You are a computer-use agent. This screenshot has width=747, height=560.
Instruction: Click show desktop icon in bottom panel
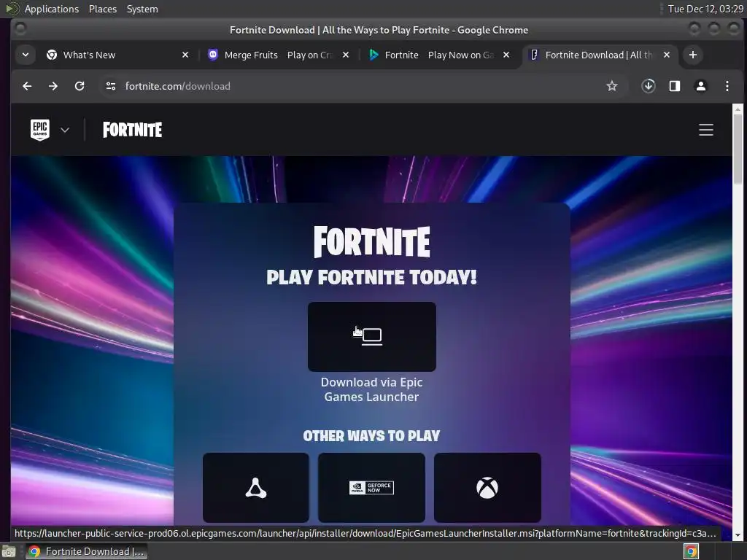pos(9,551)
